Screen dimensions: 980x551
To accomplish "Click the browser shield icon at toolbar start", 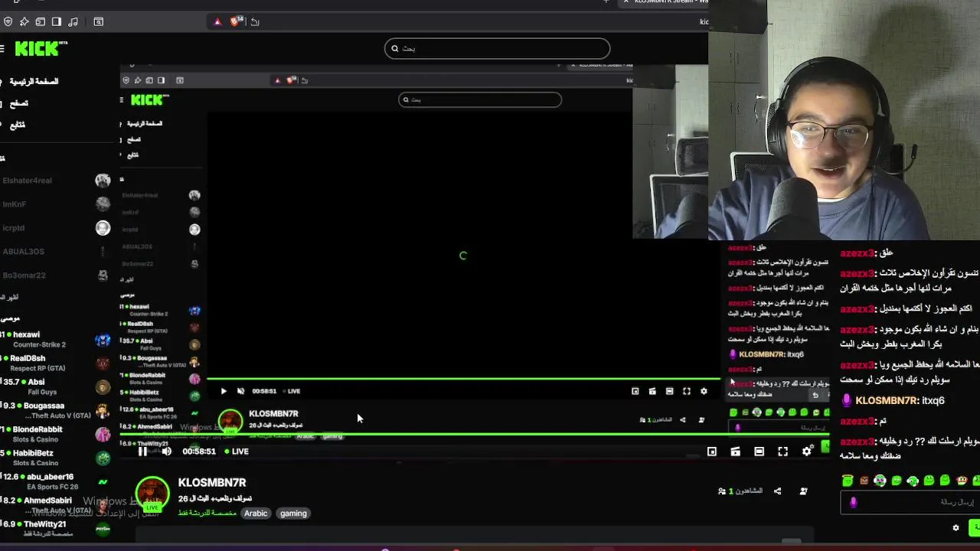I will coord(8,21).
